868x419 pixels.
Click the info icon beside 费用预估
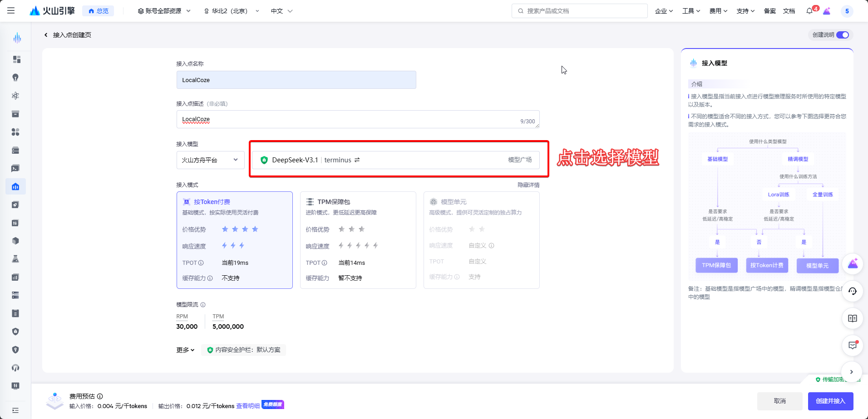(100, 396)
